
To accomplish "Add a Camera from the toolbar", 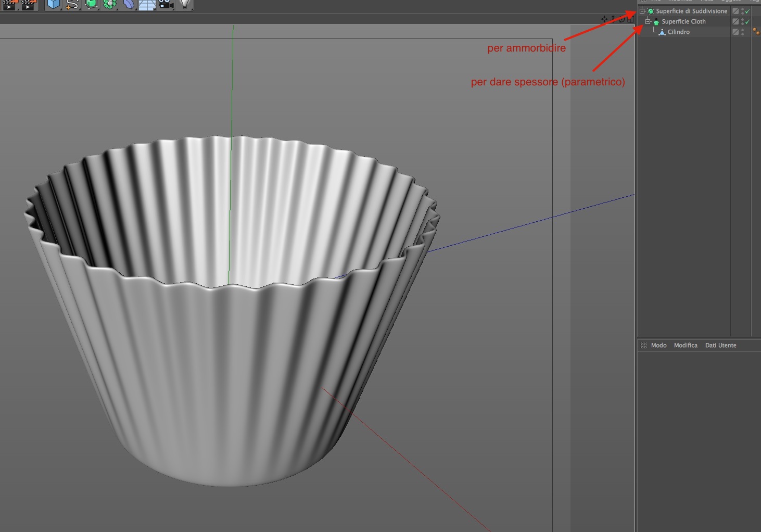I will 166,5.
